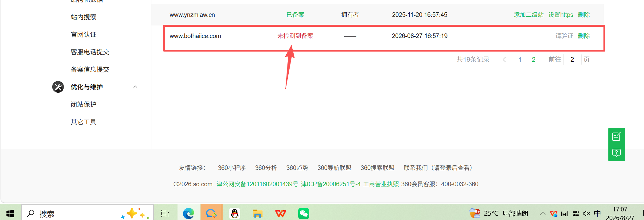This screenshot has height=220, width=644.
Task: Open the 360小程序 footer link
Action: tap(232, 168)
